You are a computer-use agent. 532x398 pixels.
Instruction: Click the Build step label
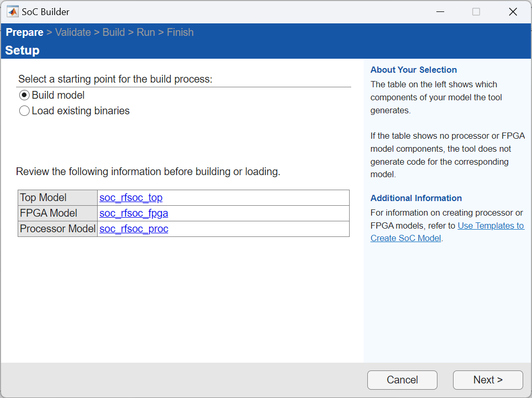[x=114, y=32]
